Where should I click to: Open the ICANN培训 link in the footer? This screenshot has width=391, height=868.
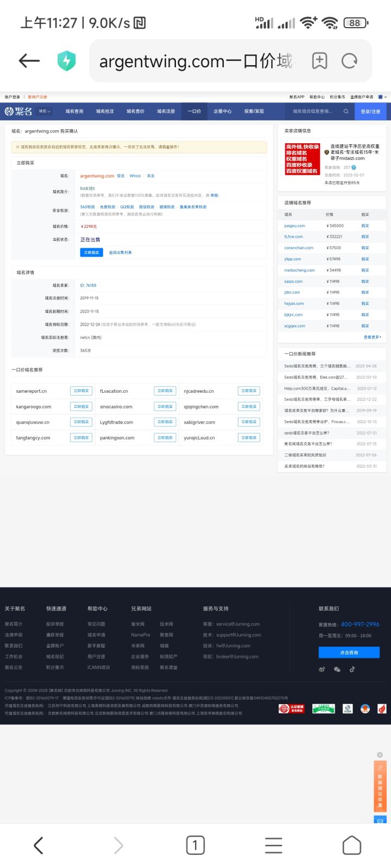click(99, 667)
